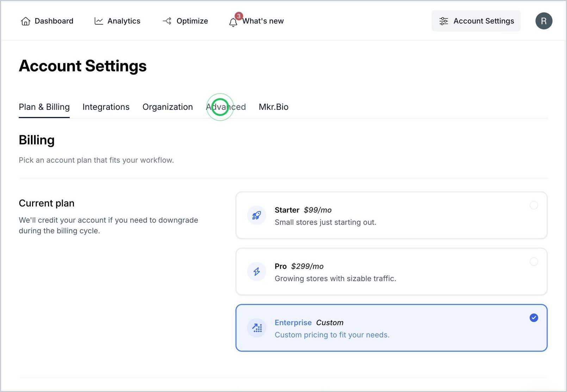Open the Organization tab

[x=168, y=107]
